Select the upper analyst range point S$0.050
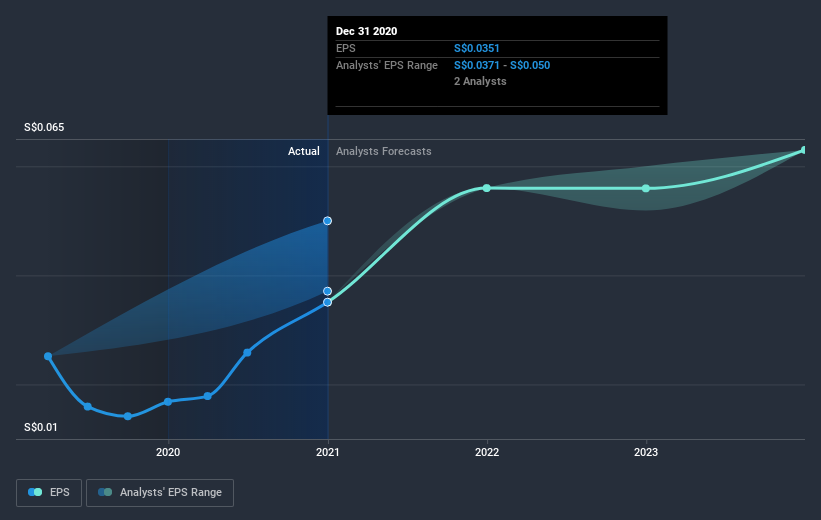Viewport: 821px width, 520px height. click(x=327, y=221)
